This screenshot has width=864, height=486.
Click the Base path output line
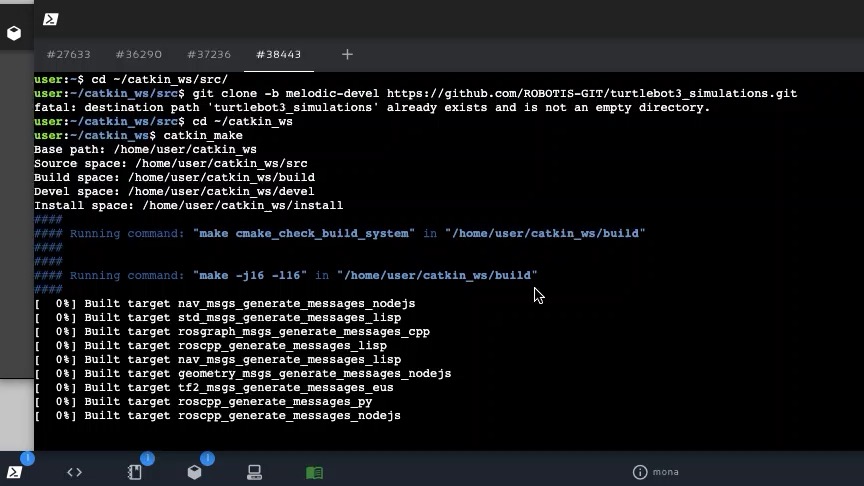pyautogui.click(x=145, y=150)
